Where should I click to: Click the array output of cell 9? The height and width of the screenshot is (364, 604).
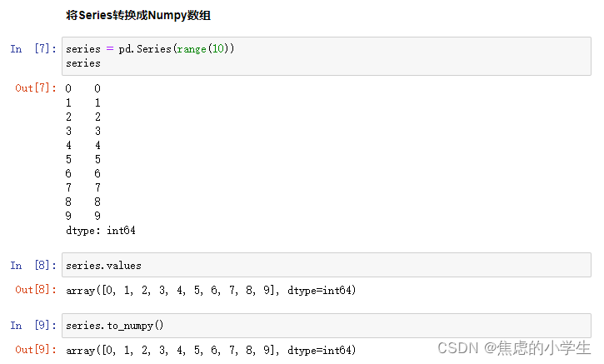tap(211, 351)
